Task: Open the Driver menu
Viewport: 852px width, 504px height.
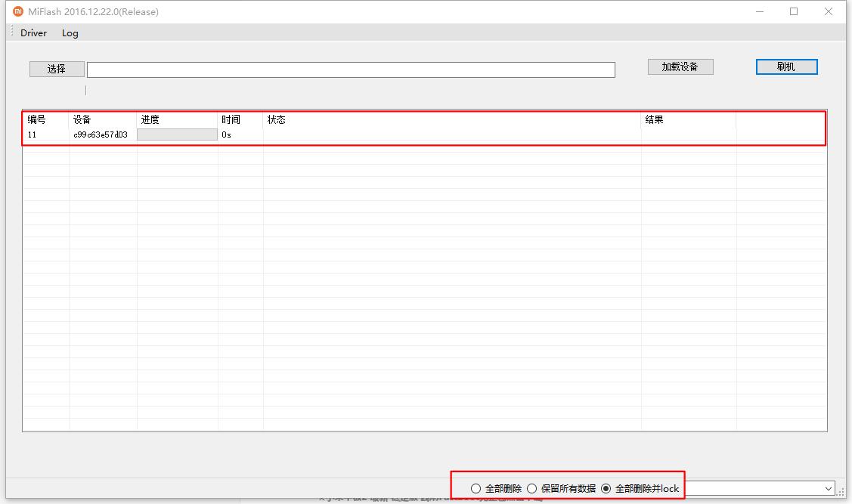Action: [x=33, y=33]
